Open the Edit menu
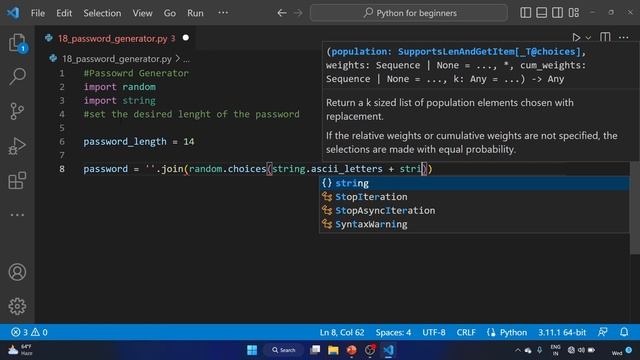The height and width of the screenshot is (360, 640). pyautogui.click(x=64, y=13)
